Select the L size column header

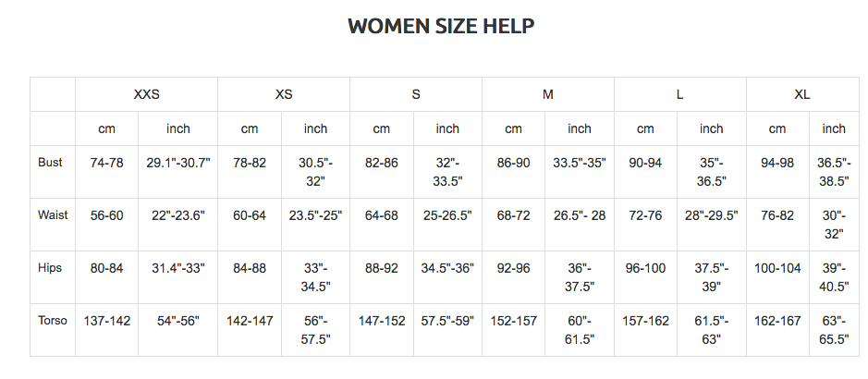tap(680, 94)
